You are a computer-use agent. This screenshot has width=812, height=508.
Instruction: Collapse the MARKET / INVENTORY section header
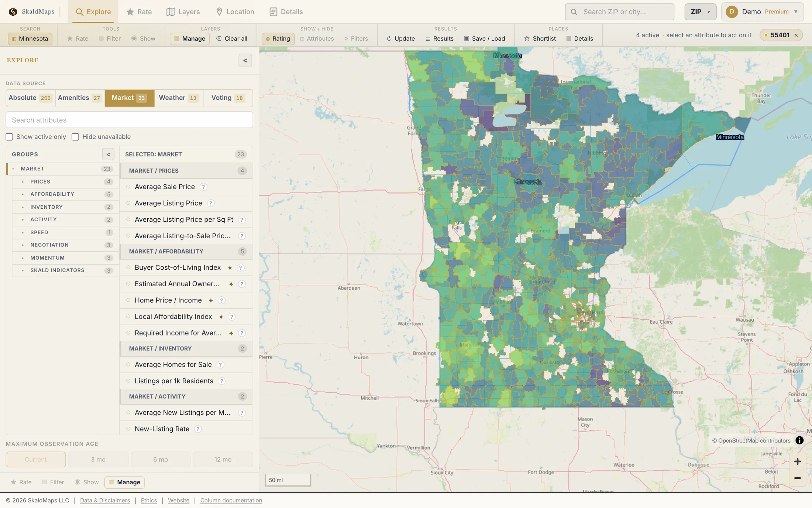(186, 349)
